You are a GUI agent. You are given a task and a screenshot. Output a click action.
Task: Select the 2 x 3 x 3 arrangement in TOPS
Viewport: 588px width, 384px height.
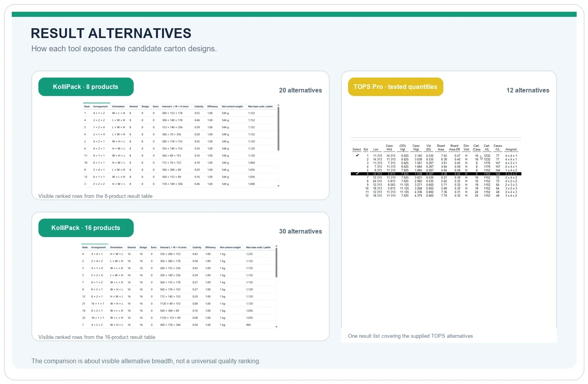click(x=511, y=185)
